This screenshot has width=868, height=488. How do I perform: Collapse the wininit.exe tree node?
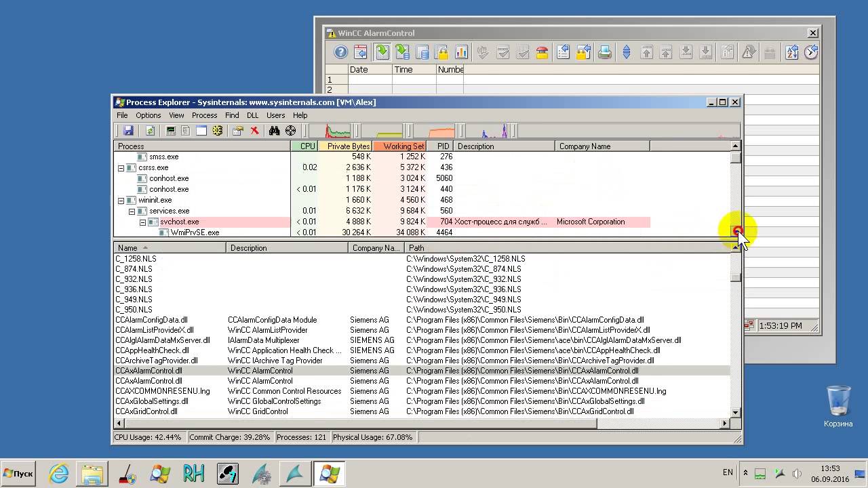pyautogui.click(x=121, y=200)
